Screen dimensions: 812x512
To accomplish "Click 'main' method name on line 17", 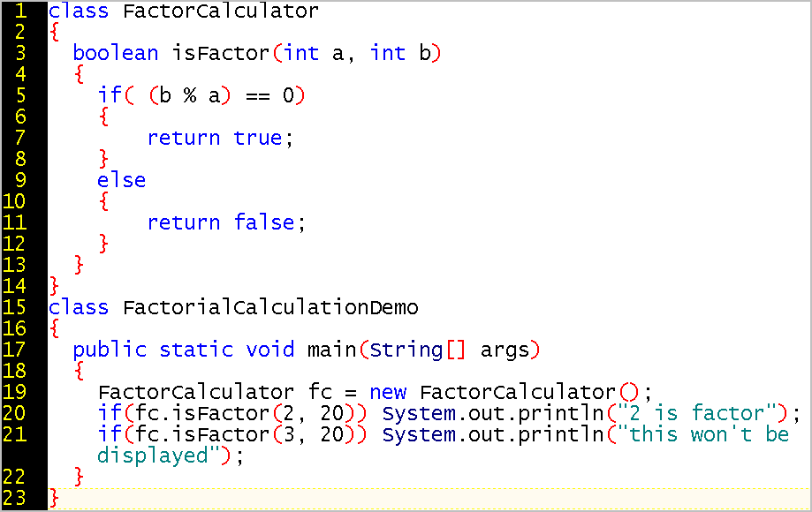I will click(x=332, y=350).
